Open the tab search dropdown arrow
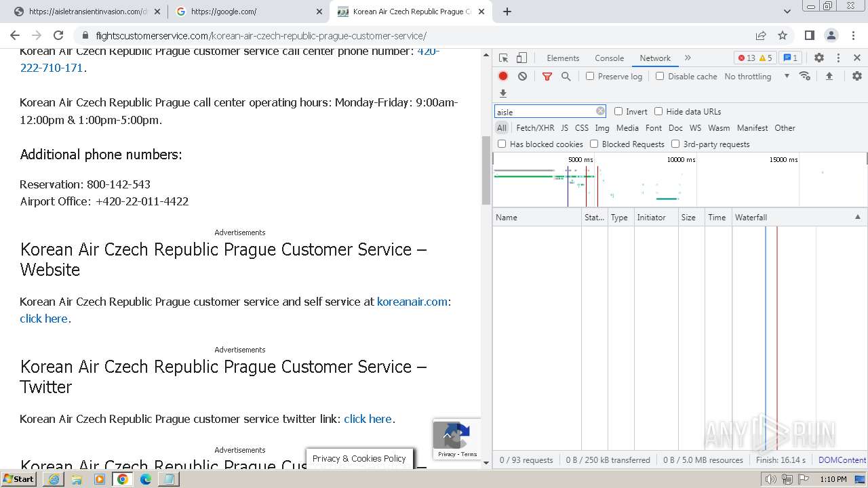 point(787,12)
